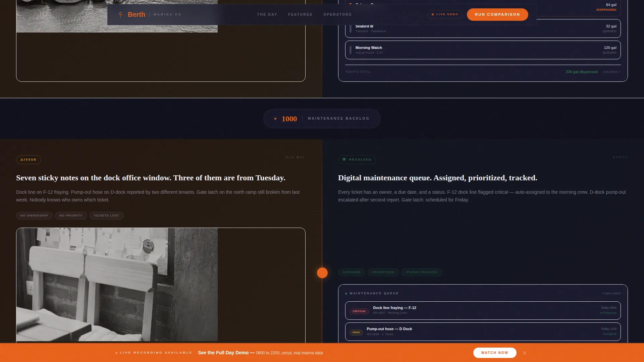Click the STATUS TRACKED tag
The width and height of the screenshot is (644, 362).
421,272
